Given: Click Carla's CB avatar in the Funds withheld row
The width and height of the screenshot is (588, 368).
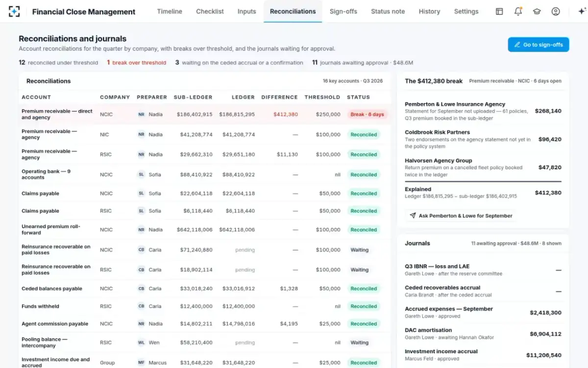Looking at the screenshot, I should (141, 306).
